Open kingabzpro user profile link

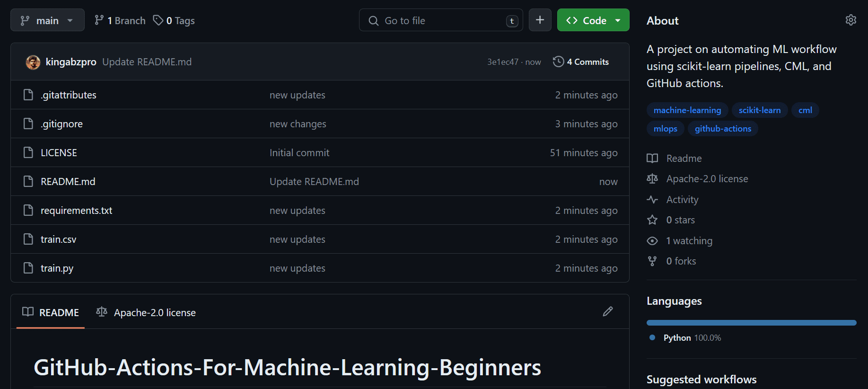click(x=71, y=62)
